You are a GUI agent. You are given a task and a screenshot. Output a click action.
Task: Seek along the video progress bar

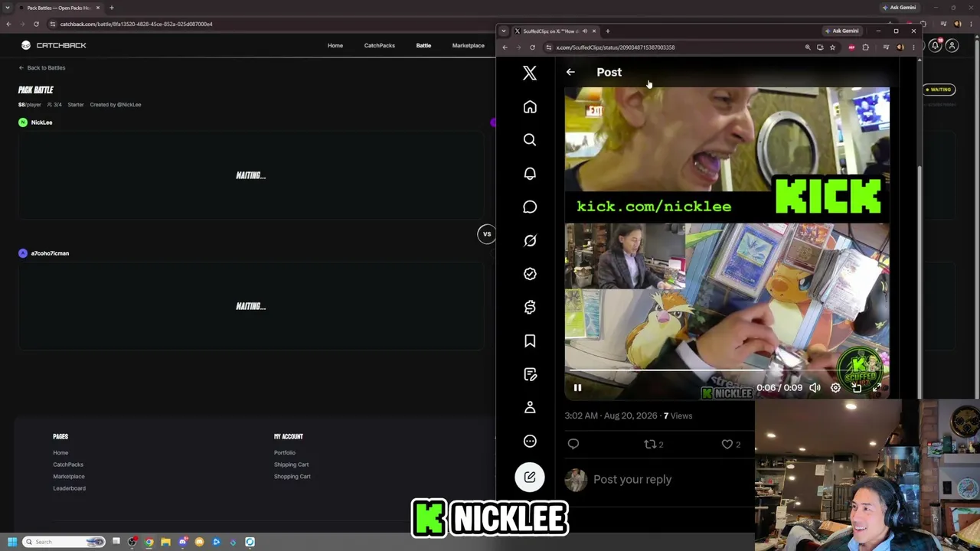tap(727, 370)
